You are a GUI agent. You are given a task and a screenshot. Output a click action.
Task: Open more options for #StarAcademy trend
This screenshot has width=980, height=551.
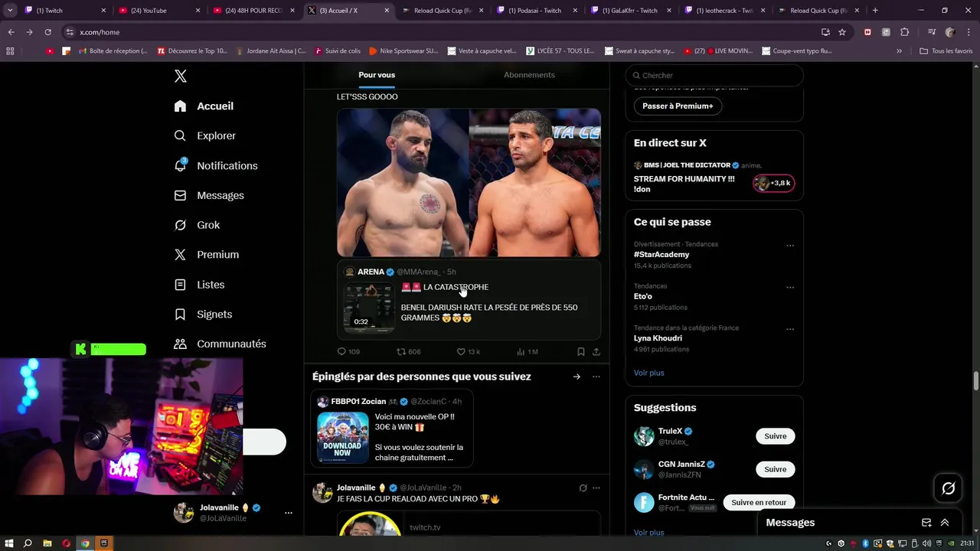point(790,246)
